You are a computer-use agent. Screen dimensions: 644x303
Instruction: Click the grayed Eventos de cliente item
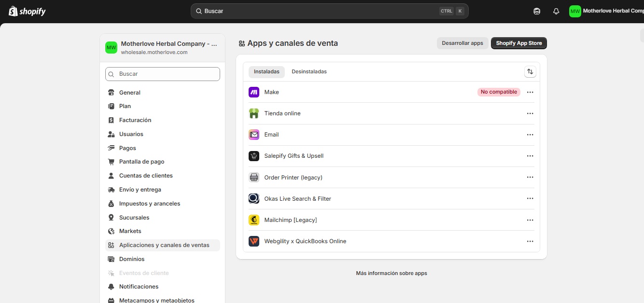pos(162,273)
